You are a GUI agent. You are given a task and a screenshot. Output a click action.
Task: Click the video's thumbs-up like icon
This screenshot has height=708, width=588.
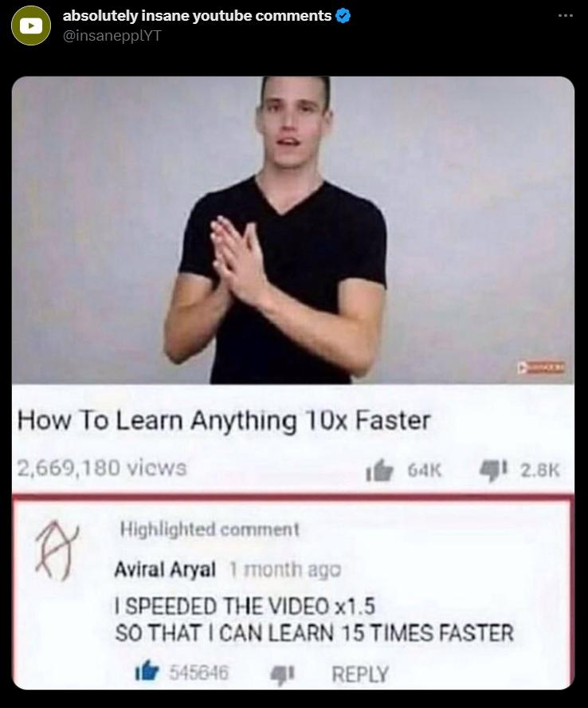point(379,470)
